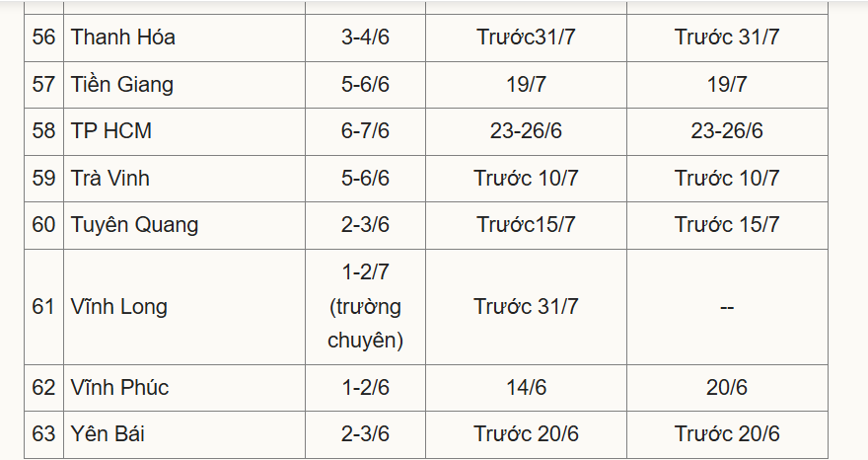Click the Vĩnh Phúc province cell
This screenshot has height=460, width=868.
click(119, 387)
